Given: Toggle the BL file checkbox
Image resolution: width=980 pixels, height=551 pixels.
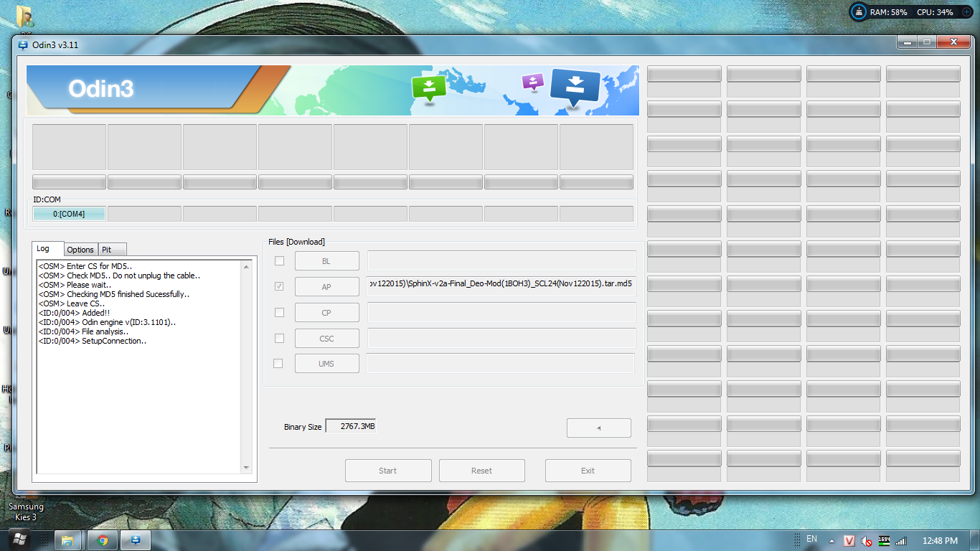Looking at the screenshot, I should coord(279,260).
